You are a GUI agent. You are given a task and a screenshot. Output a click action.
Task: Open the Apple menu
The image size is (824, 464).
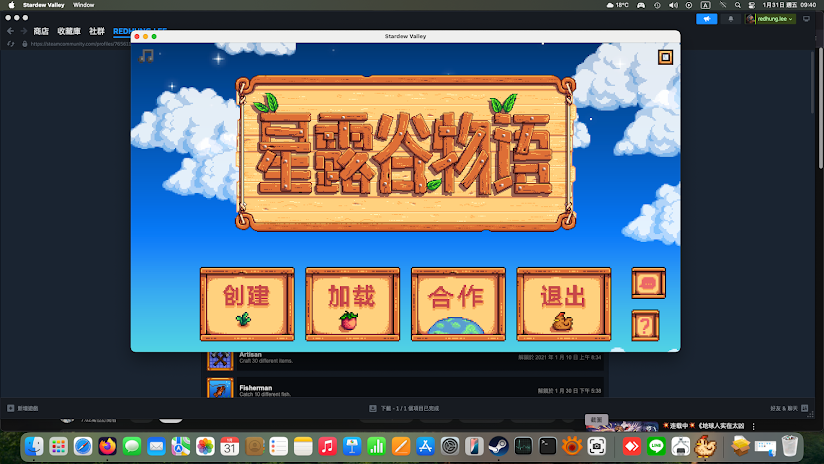pos(12,5)
